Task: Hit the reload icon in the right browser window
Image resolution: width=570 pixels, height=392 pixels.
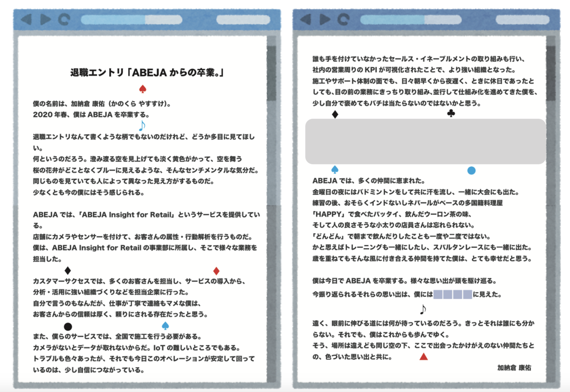Action: (344, 20)
